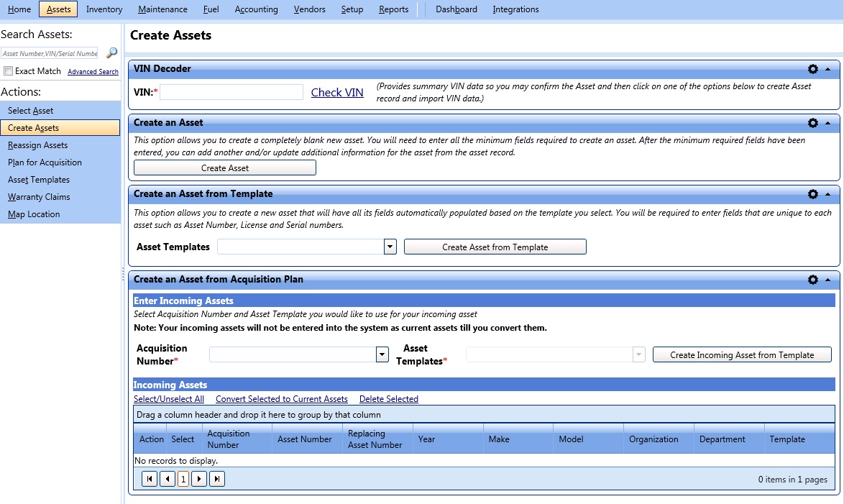
Task: Open the incoming Asset Templates dropdown
Action: point(639,354)
